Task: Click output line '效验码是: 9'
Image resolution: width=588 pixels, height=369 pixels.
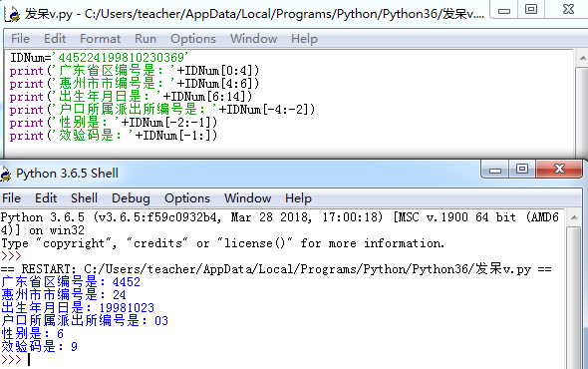Action: [39, 346]
